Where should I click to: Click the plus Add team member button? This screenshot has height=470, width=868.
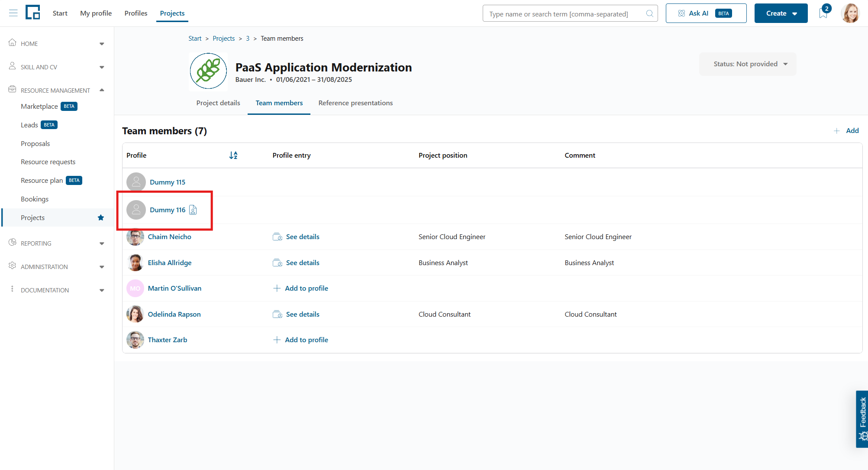pos(846,131)
